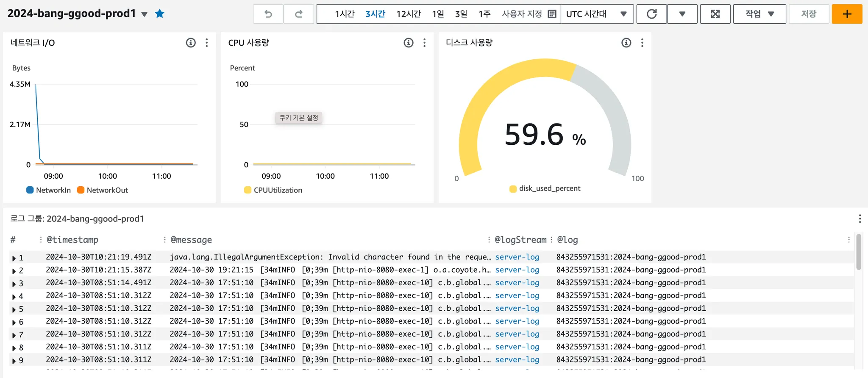Click timestamp 2024-10-30T08:51:14.491Z

98,282
